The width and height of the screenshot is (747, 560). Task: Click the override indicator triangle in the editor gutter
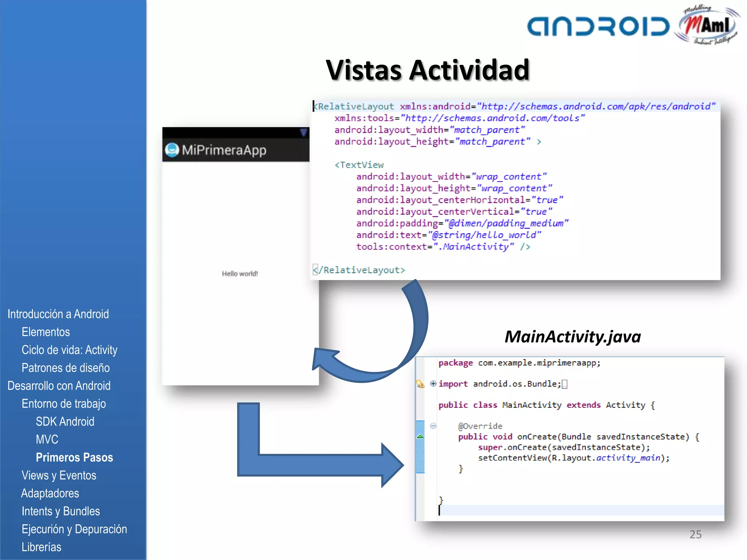[420, 436]
